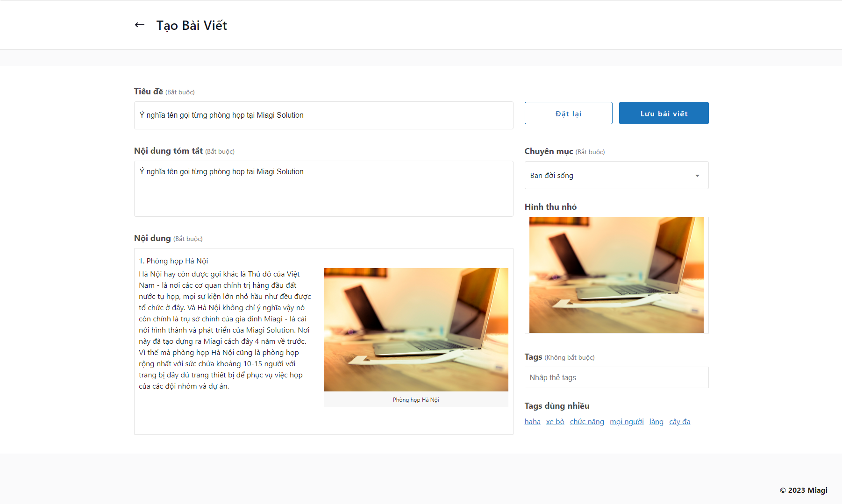Click the image caption Phòng họp Hà Nội
842x504 pixels.
pyautogui.click(x=416, y=400)
